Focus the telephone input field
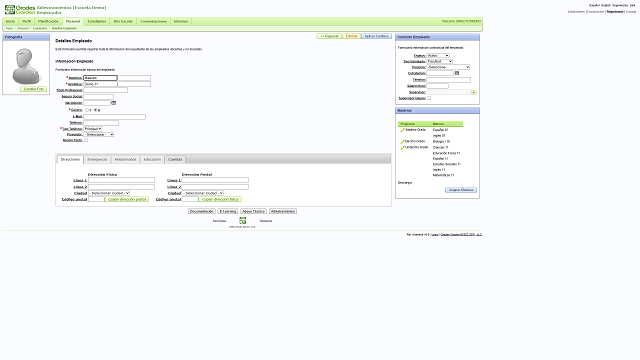The width and height of the screenshot is (640, 360). tap(101, 123)
